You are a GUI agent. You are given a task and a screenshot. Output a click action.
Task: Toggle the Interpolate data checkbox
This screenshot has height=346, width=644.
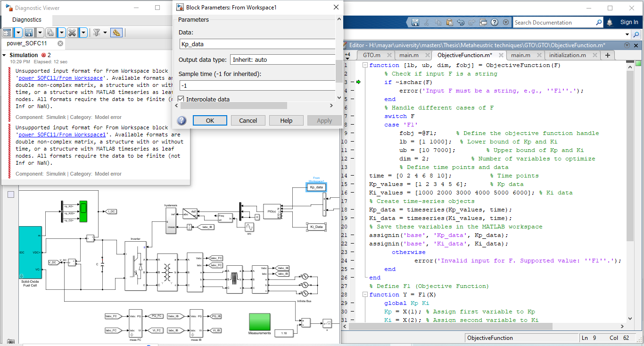181,99
